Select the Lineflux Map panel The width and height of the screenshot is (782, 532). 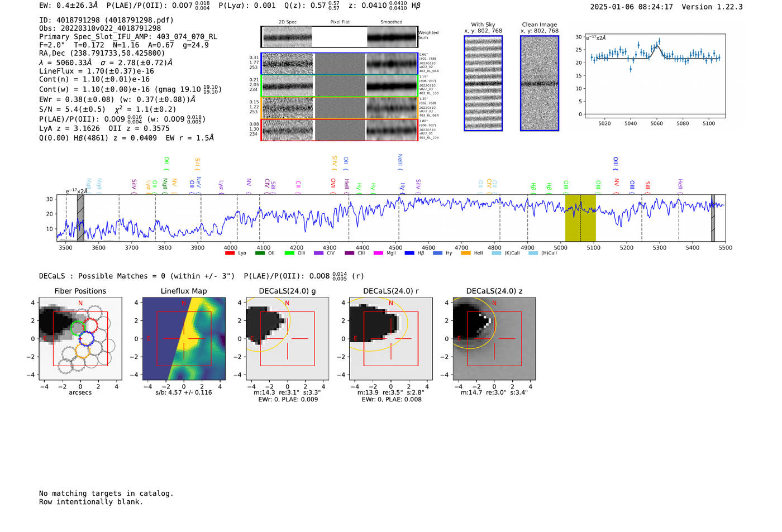(x=184, y=338)
